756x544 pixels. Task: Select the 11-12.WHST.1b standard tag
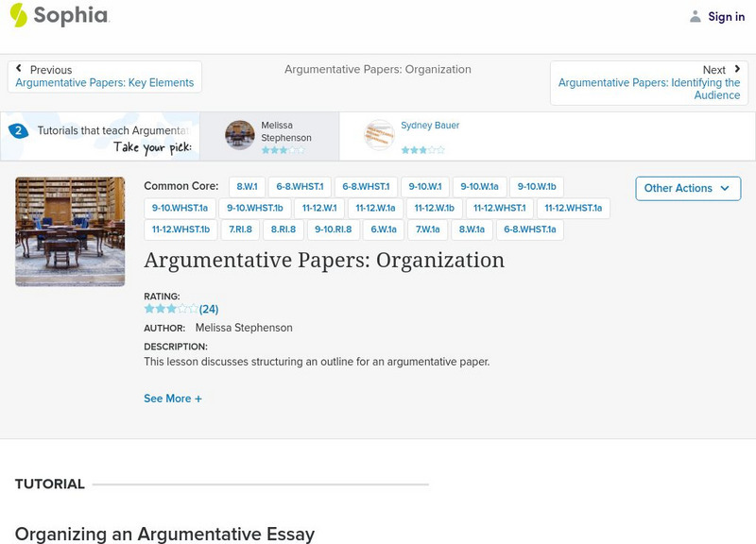[x=180, y=229]
